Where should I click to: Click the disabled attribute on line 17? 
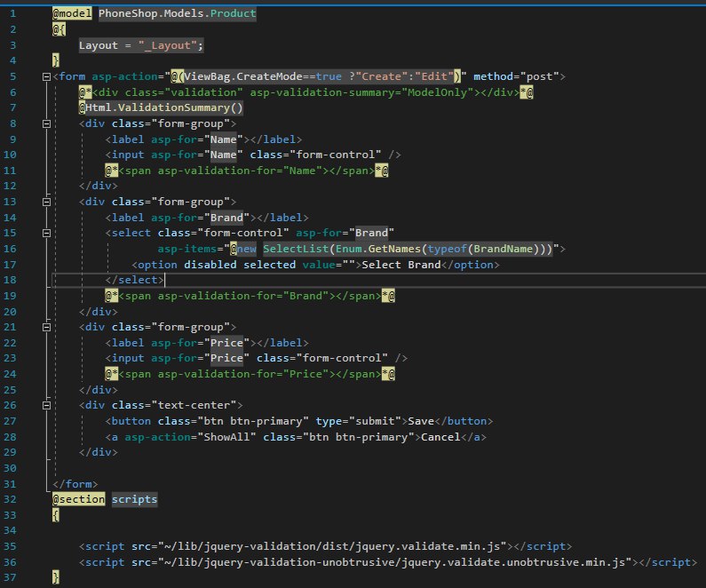(210, 265)
